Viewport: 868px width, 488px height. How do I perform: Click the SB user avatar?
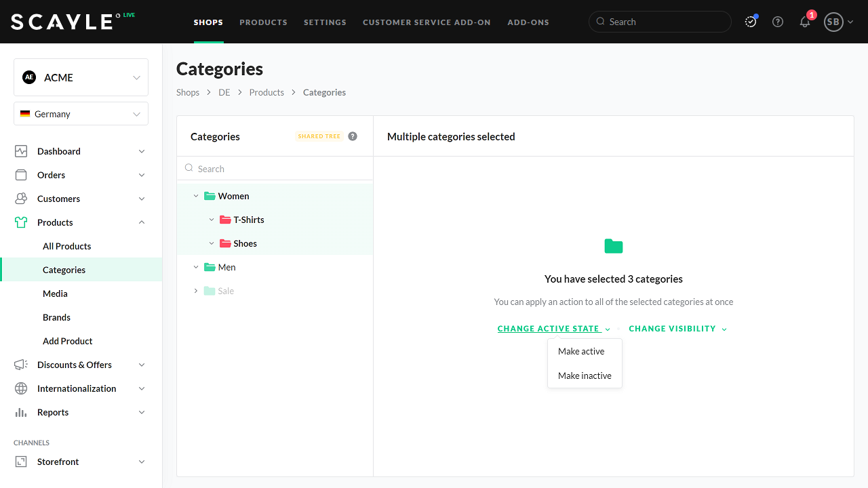pos(833,22)
